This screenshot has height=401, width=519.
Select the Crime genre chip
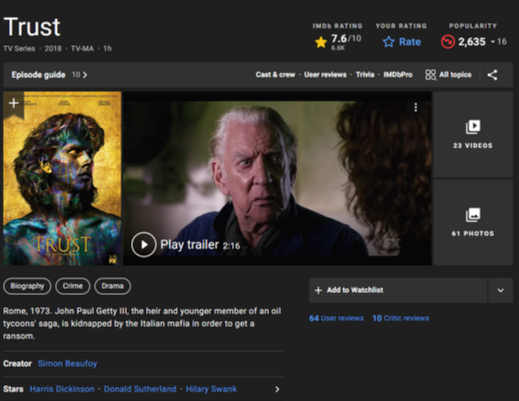pyautogui.click(x=73, y=286)
